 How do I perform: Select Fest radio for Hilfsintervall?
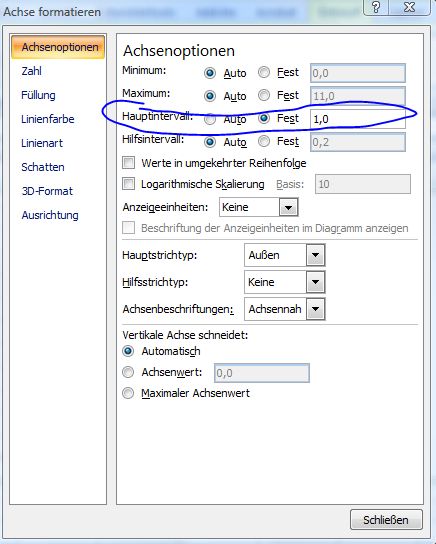[264, 141]
